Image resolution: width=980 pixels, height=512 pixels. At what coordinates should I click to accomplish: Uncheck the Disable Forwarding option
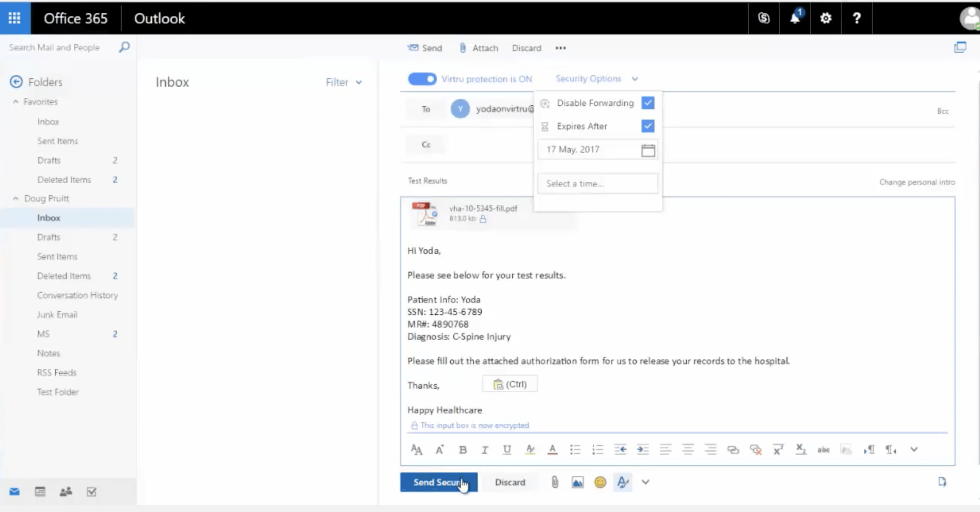647,103
